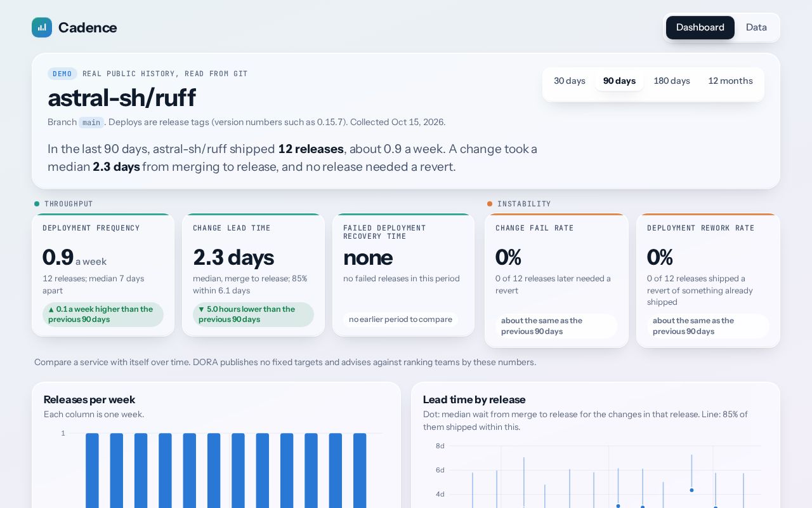Open the Deployment Frequency metric card

coord(103,275)
